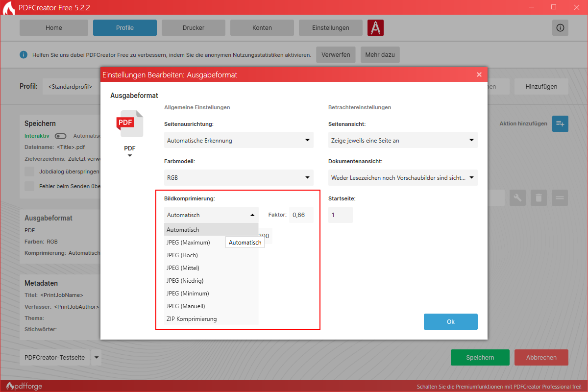Screen dimensions: 588x392
Task: Open Dokumentenansicht dropdown
Action: [403, 177]
